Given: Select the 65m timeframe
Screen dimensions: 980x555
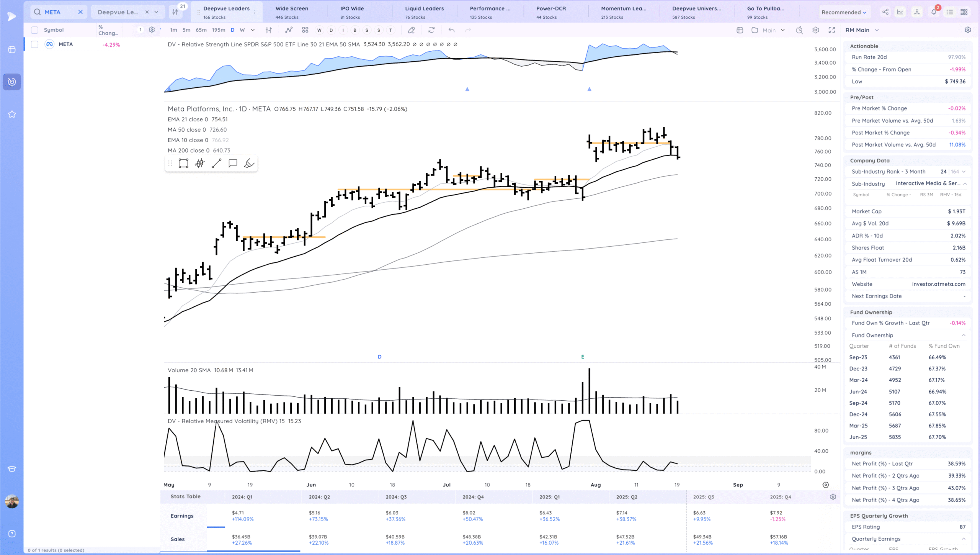Looking at the screenshot, I should coord(201,30).
